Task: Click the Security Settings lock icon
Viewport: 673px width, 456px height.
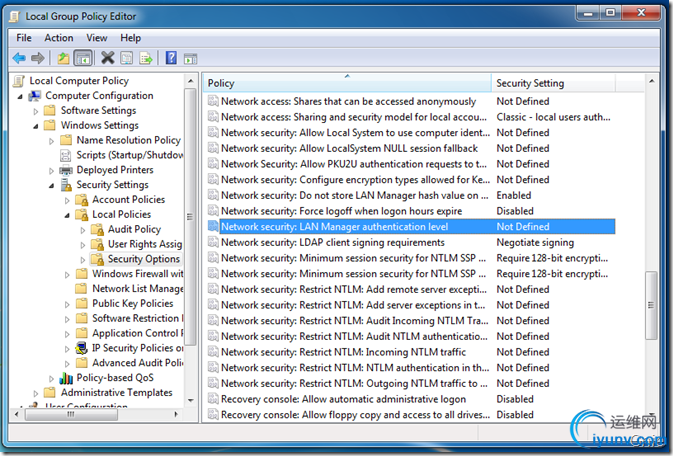Action: tap(66, 185)
